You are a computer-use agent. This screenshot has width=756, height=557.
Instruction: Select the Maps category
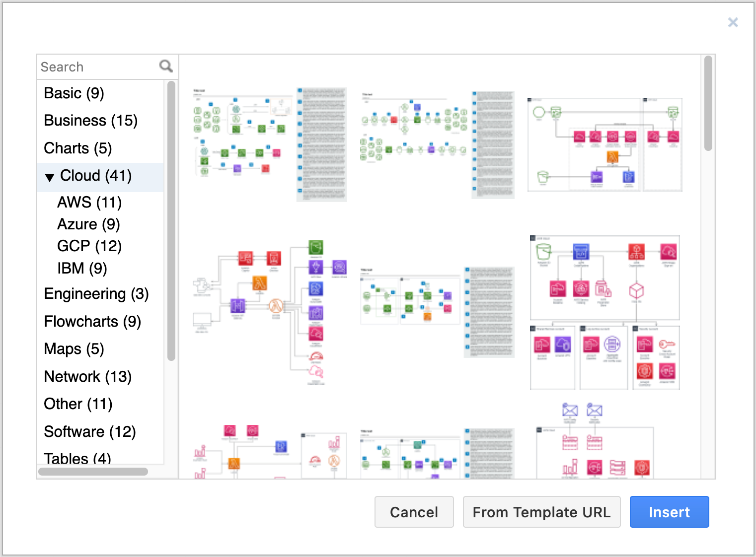74,349
